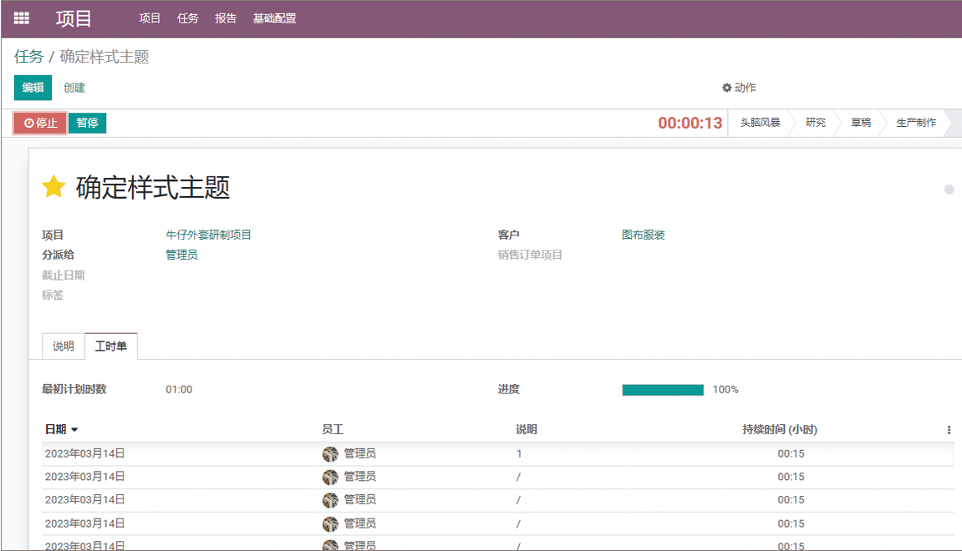
Task: Open the 报告 menu
Action: [226, 18]
